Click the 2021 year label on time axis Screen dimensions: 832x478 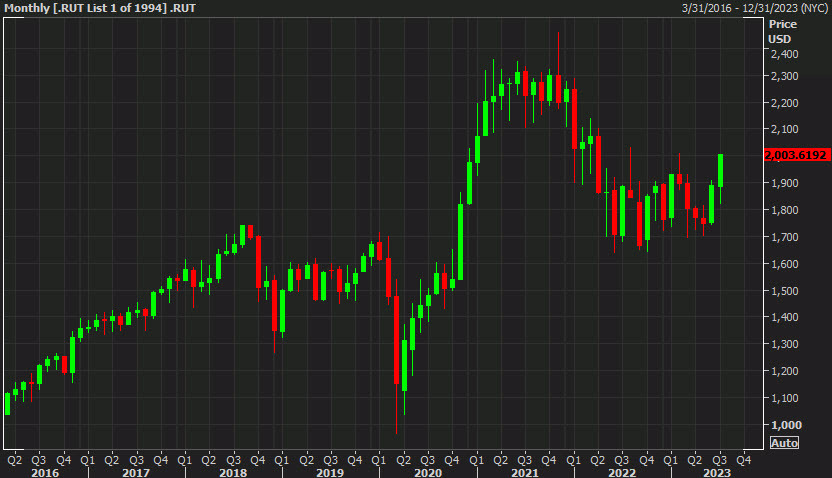(x=525, y=472)
